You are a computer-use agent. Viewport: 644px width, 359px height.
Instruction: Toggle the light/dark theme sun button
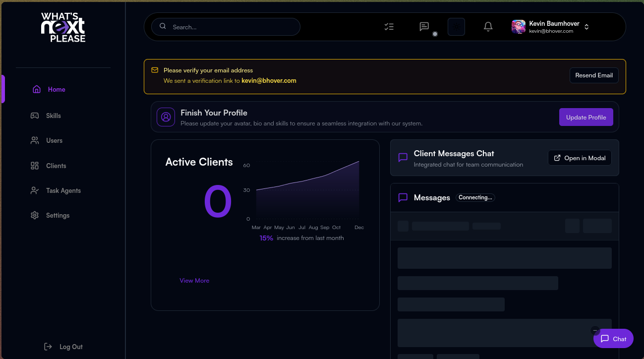(456, 27)
